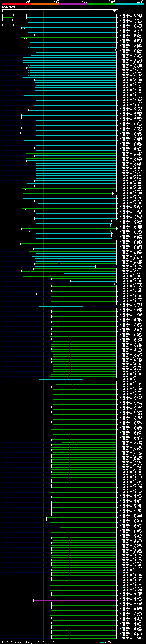Select hit label UniRef100_Q4EWB8
Viewport: 146px width, 644px height.
coord(131,83)
